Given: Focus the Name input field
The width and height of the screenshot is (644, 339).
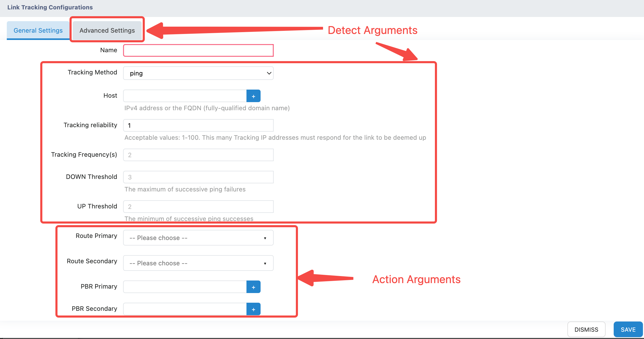Looking at the screenshot, I should point(198,50).
